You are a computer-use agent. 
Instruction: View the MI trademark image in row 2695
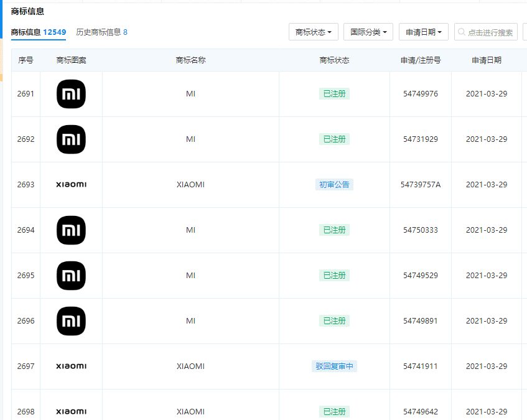coord(71,276)
